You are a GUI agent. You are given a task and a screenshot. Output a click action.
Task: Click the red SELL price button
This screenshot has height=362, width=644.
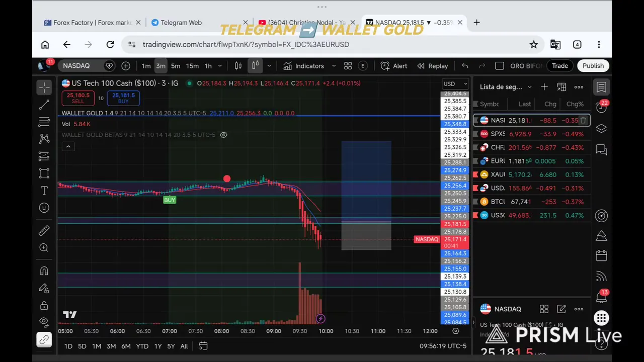78,98
